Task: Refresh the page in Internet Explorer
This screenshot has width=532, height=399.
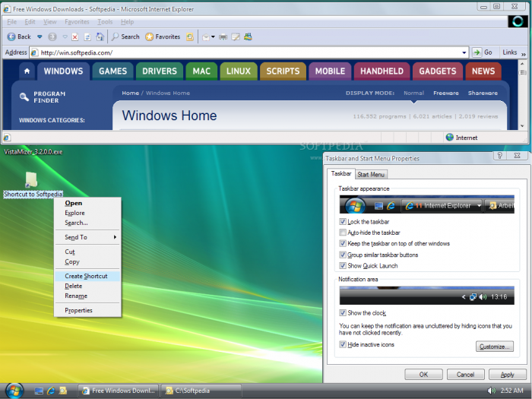Action: coord(87,36)
